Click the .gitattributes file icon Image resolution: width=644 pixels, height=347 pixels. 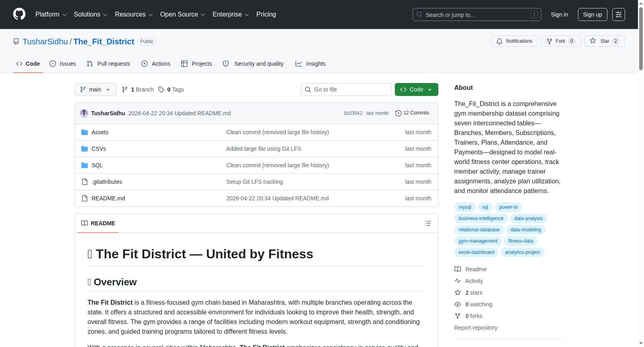(x=85, y=182)
